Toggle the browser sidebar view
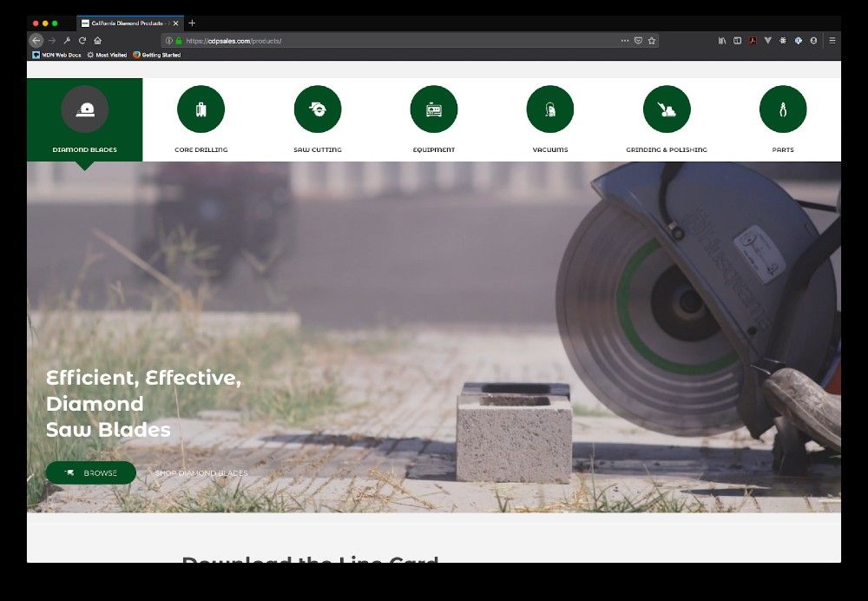 [737, 41]
